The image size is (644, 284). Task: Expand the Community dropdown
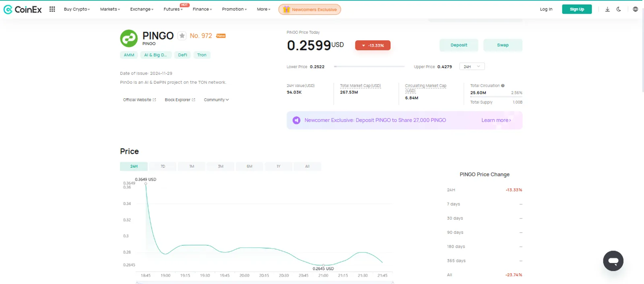coord(216,100)
